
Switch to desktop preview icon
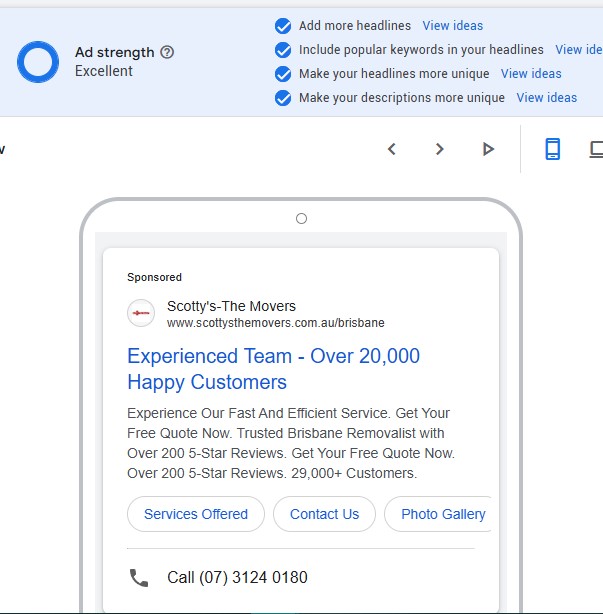[596, 149]
